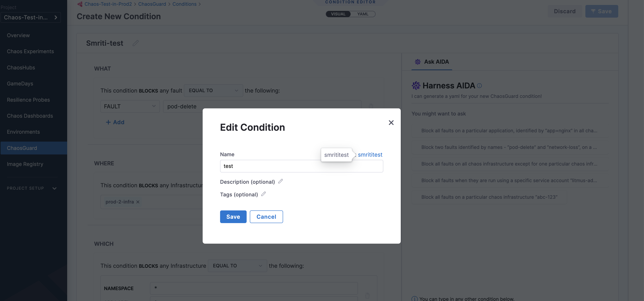
Task: Open Resilience Probes in sidebar
Action: point(28,100)
